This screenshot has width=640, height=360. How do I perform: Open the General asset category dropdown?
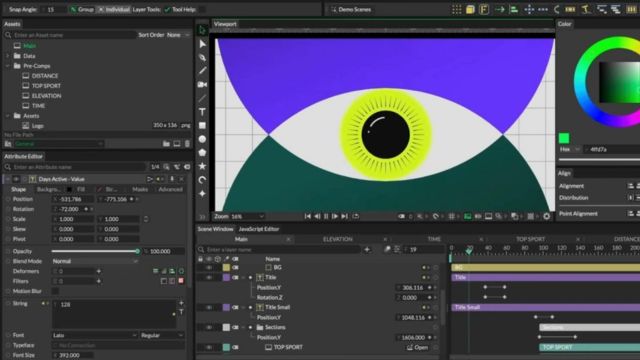coord(59,144)
